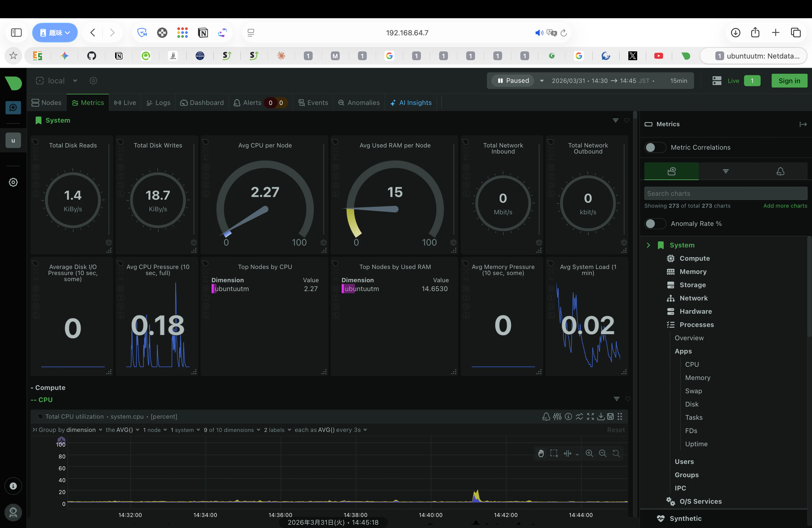812x528 pixels.
Task: Expand System tree chevron
Action: point(648,245)
